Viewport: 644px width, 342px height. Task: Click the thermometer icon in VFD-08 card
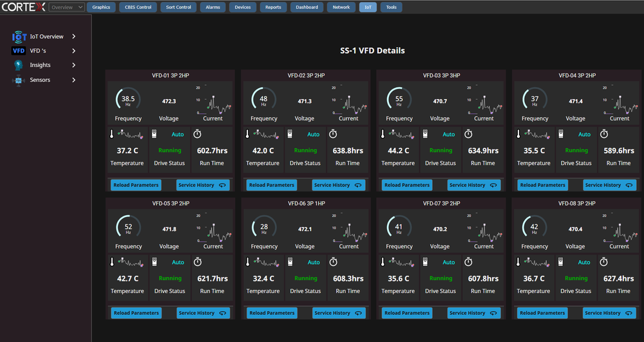point(518,261)
